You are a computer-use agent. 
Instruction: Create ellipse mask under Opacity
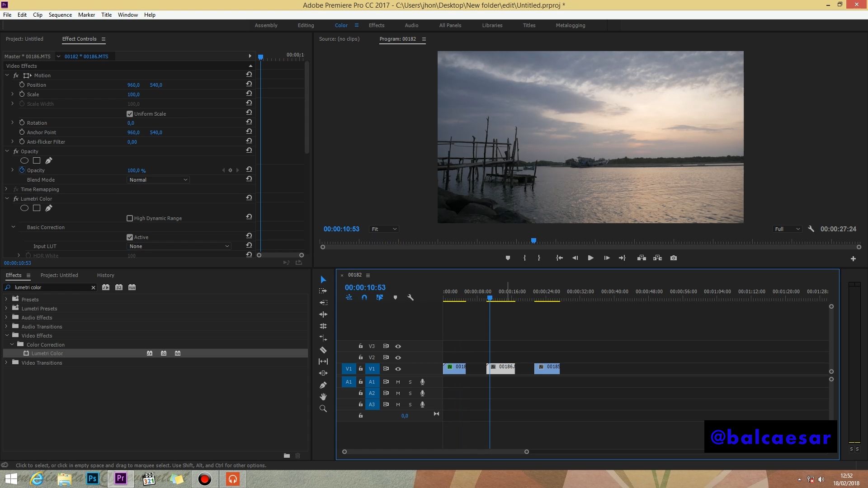[x=24, y=160]
